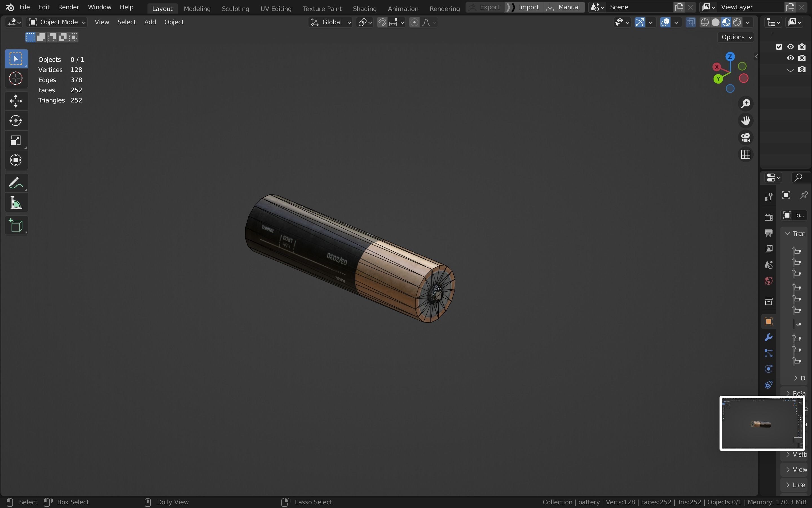Switch to the Modeling workspace tab
Screen dimensions: 812x508
[197, 9]
